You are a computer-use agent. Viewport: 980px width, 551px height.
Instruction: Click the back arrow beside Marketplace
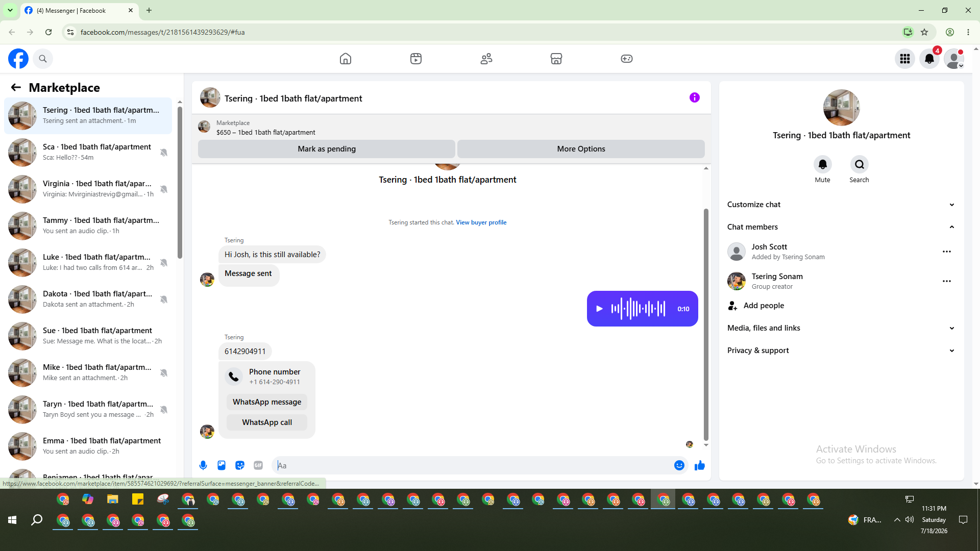coord(16,88)
